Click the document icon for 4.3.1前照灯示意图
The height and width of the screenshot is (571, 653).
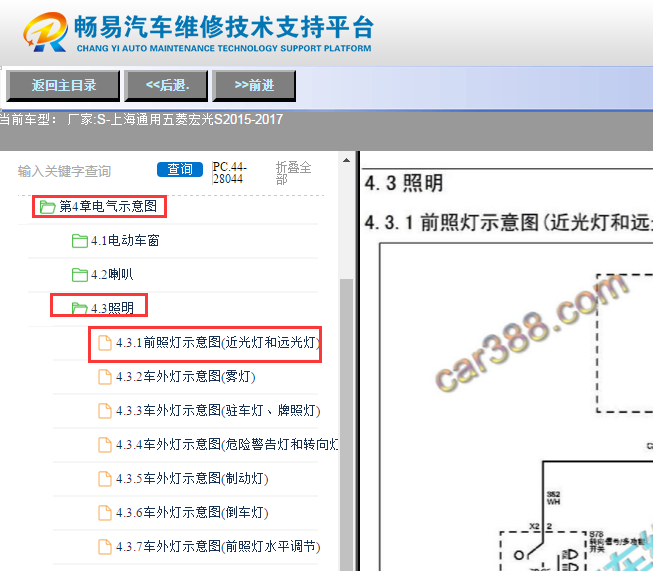point(105,343)
